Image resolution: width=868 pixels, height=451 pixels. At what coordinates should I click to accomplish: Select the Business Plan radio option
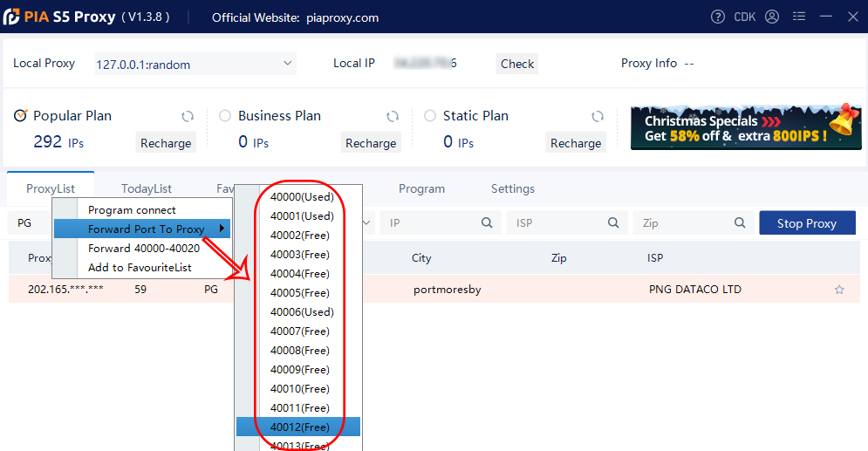click(x=225, y=116)
